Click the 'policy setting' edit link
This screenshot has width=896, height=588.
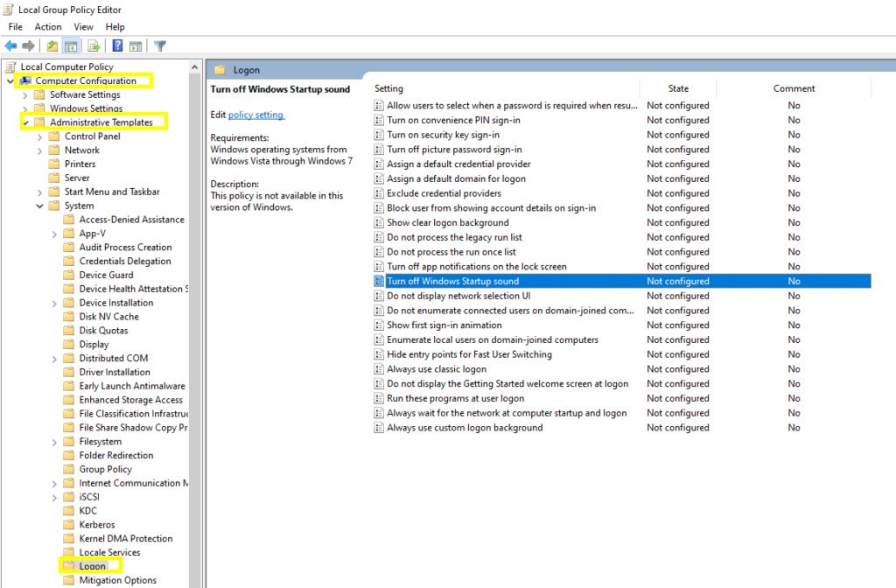[x=255, y=115]
